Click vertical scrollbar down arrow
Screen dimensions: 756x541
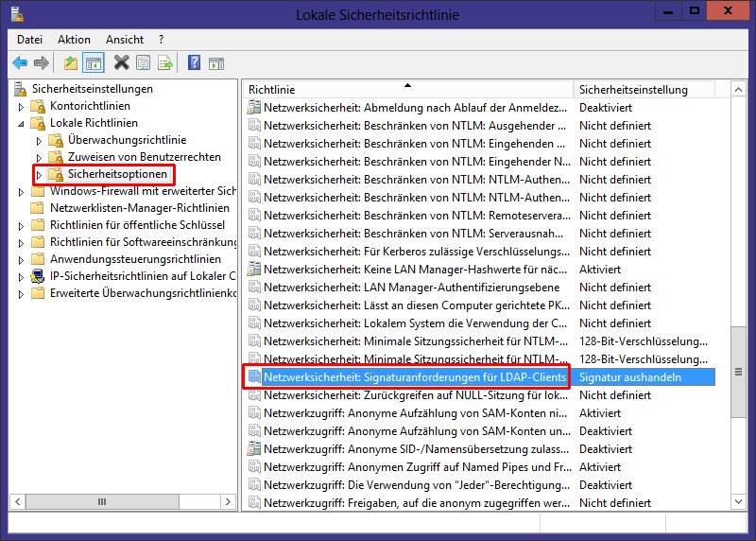(x=738, y=502)
